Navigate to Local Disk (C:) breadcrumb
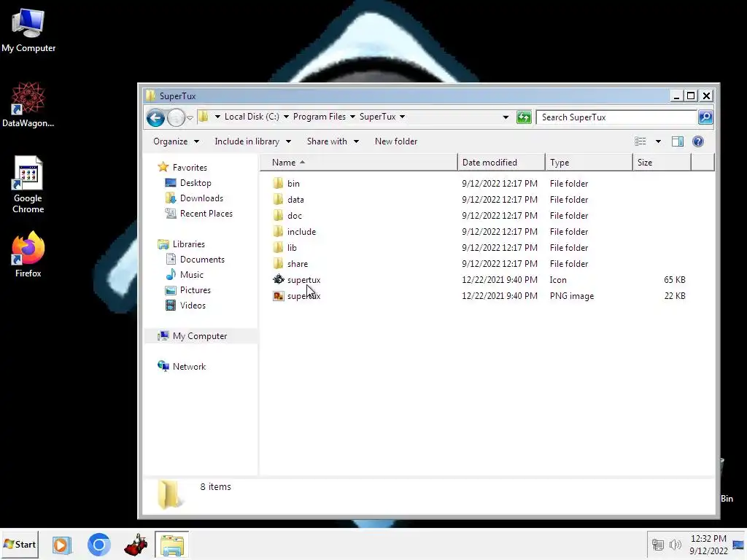The image size is (747, 560). 252,117
